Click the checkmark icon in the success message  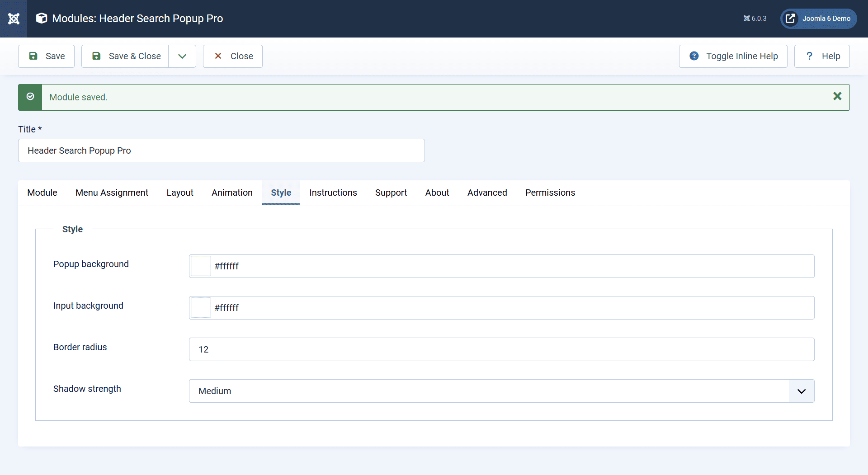point(30,97)
